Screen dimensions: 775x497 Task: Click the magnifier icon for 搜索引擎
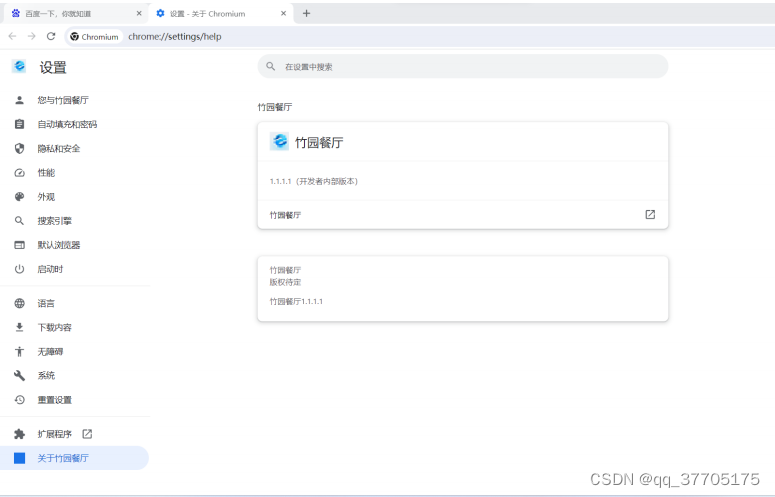tap(19, 221)
